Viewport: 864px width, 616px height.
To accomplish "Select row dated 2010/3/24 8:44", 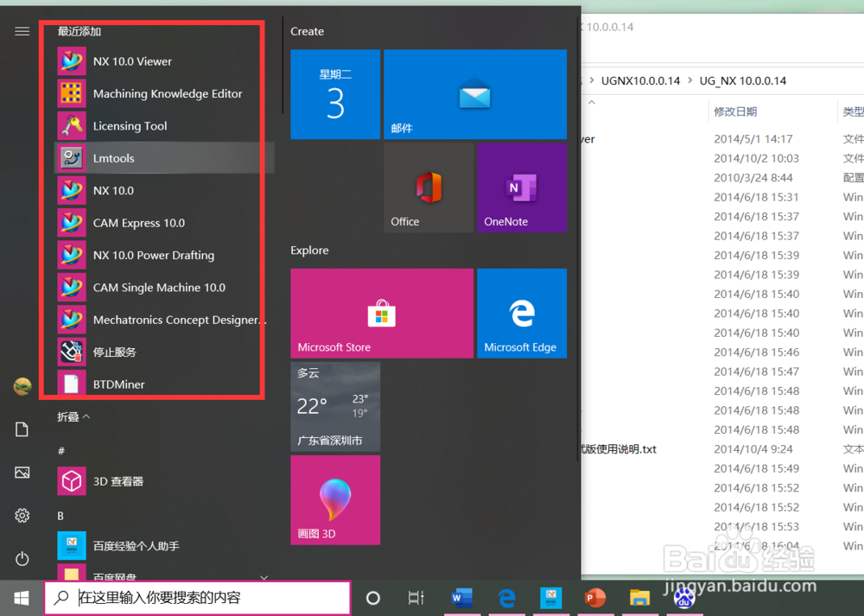I will click(x=723, y=178).
